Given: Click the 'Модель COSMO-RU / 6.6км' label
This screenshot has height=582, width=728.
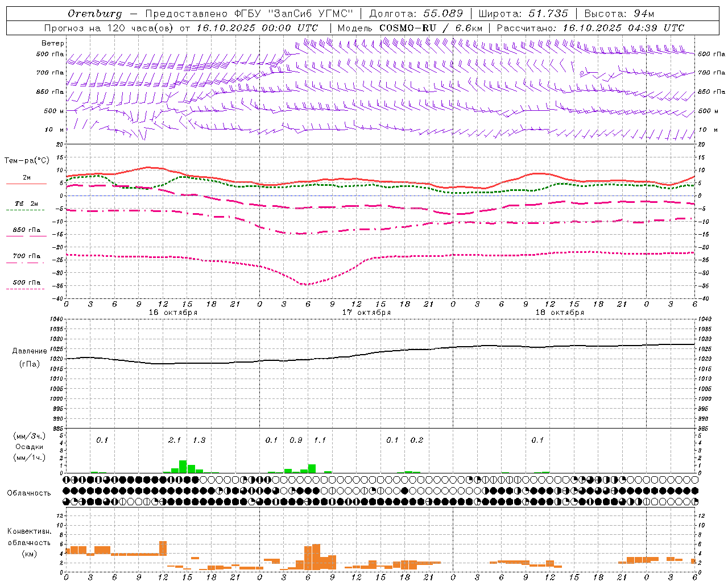Looking at the screenshot, I should pos(410,28).
